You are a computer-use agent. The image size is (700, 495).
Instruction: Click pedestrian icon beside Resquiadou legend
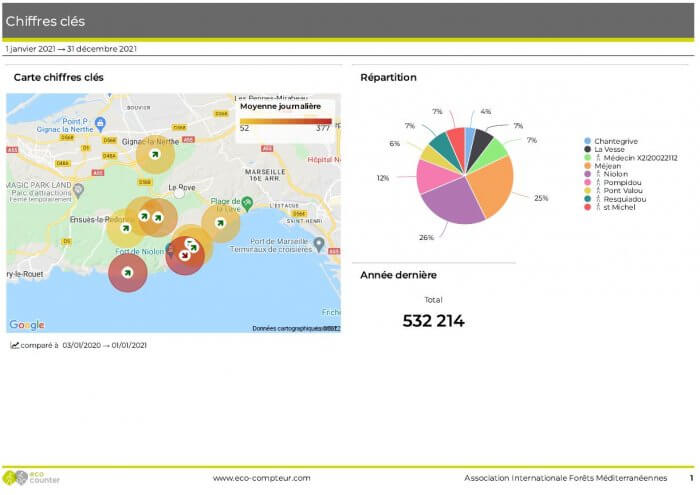598,199
